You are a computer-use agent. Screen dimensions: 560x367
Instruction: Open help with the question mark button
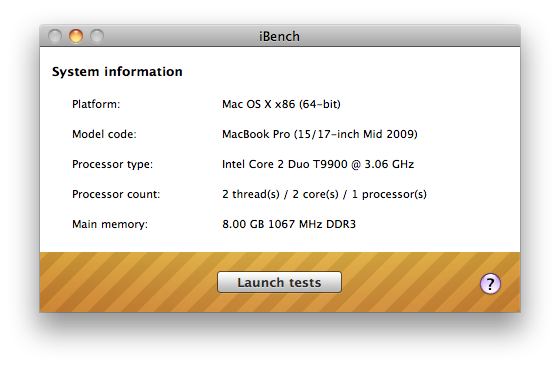click(490, 284)
